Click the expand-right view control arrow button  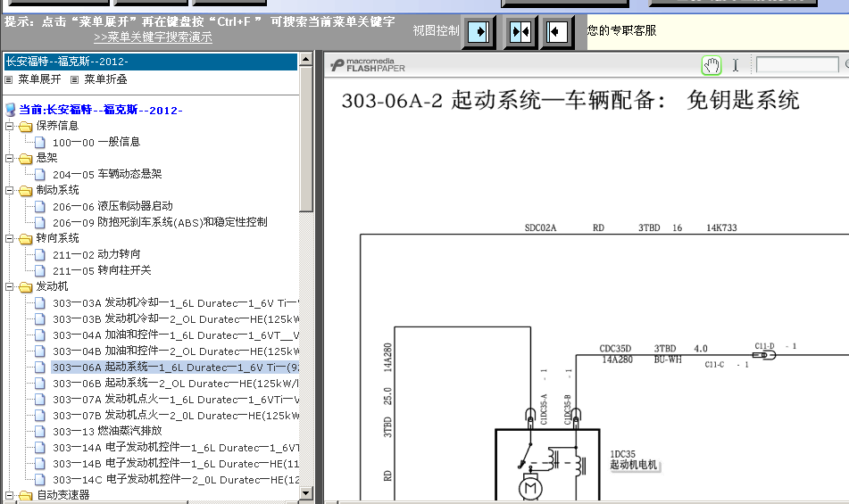(479, 31)
